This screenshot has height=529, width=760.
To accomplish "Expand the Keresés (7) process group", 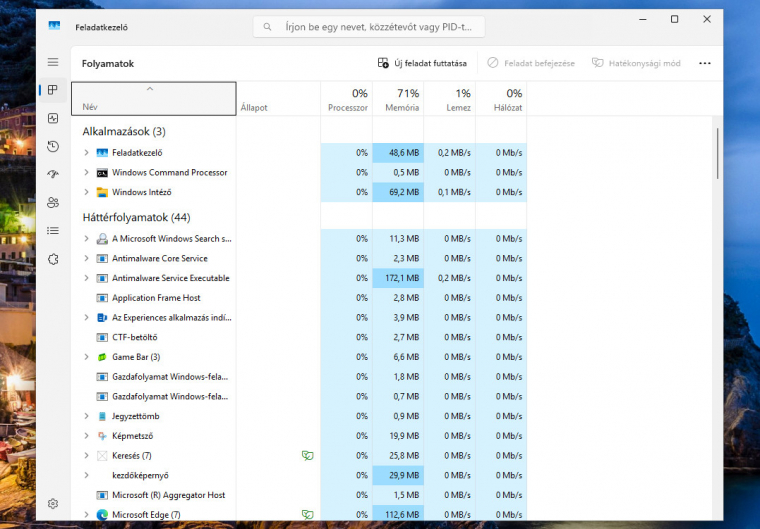I will (x=87, y=456).
